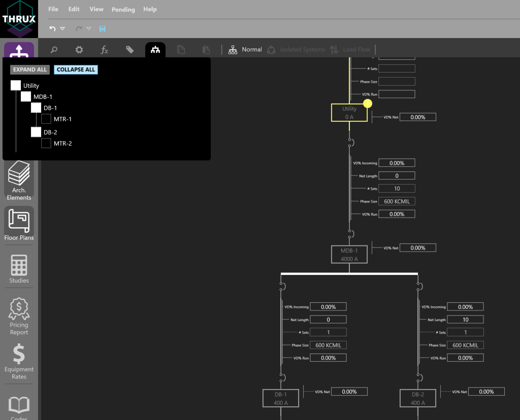Click the EXPAND ALL button
520x420 pixels.
click(x=30, y=69)
